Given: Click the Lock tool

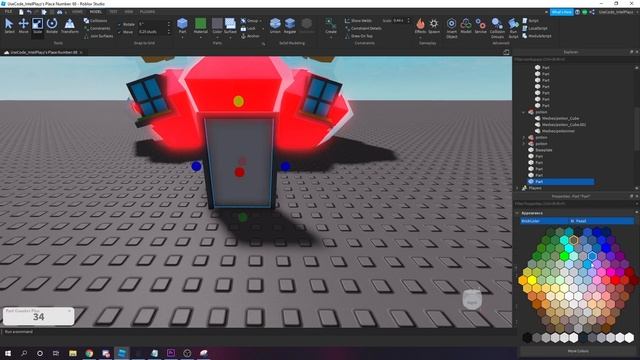Looking at the screenshot, I should click(x=248, y=29).
